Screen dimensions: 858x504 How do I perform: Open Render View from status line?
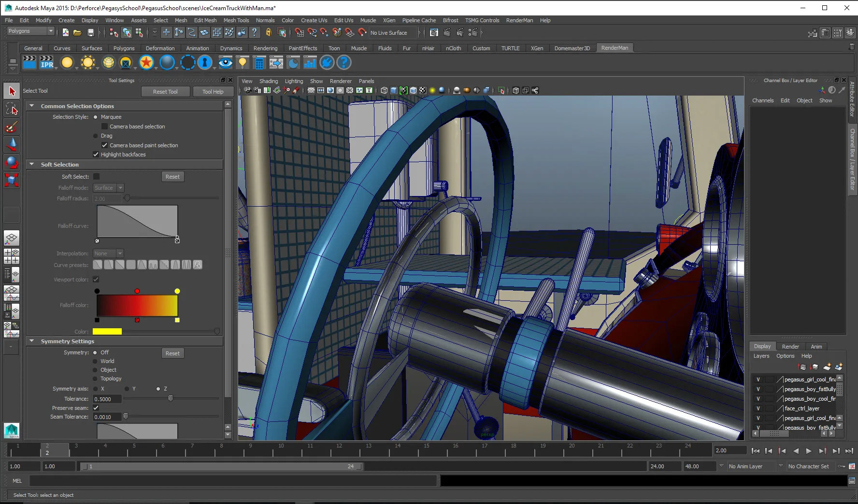click(x=434, y=32)
